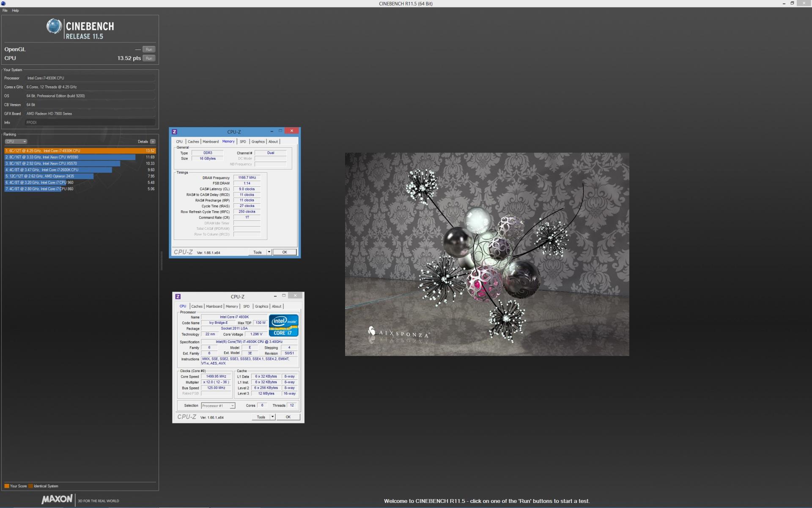
Task: Open the Processor #1 selection dropdown
Action: coord(218,406)
